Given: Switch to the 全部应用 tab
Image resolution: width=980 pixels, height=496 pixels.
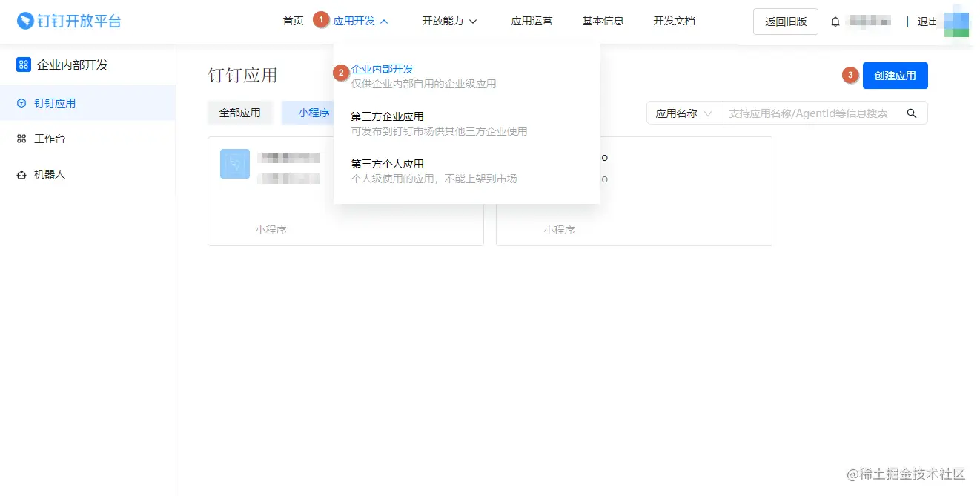Looking at the screenshot, I should coord(239,113).
